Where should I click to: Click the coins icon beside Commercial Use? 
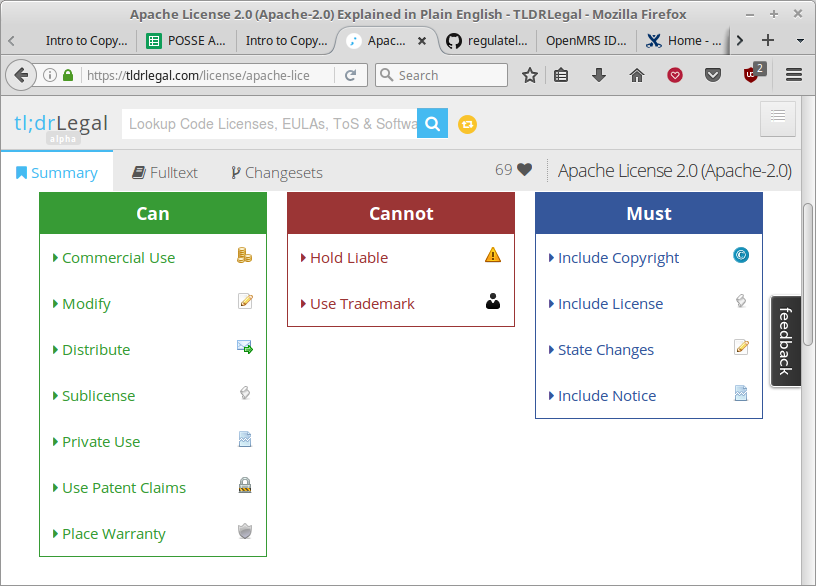(x=245, y=256)
